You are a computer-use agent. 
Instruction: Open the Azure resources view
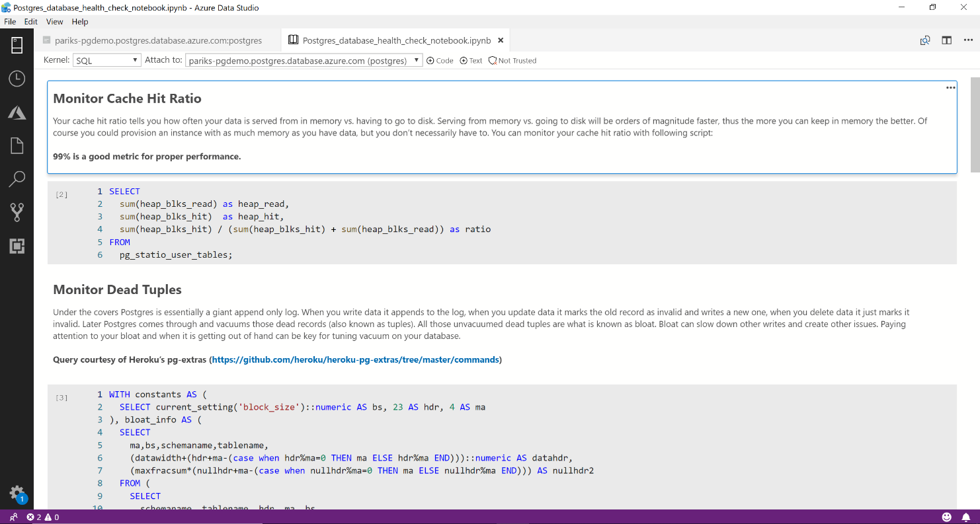[x=17, y=112]
